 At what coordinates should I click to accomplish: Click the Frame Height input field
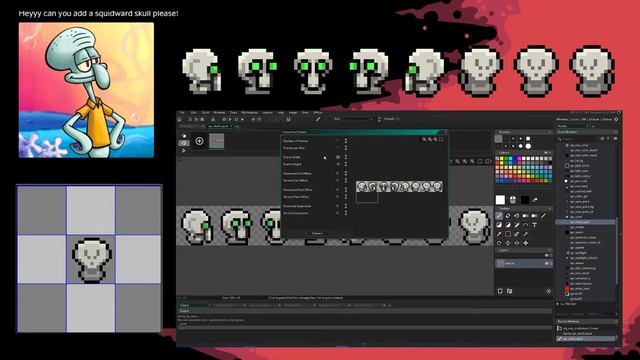[x=338, y=164]
